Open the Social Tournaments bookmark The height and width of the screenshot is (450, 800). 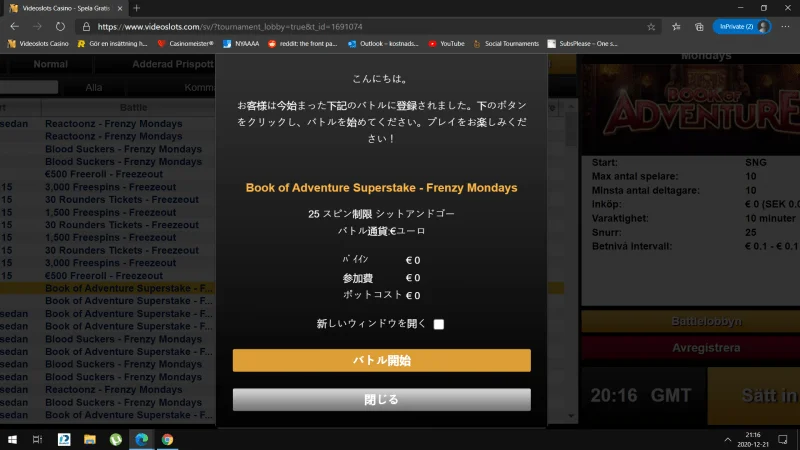click(506, 44)
